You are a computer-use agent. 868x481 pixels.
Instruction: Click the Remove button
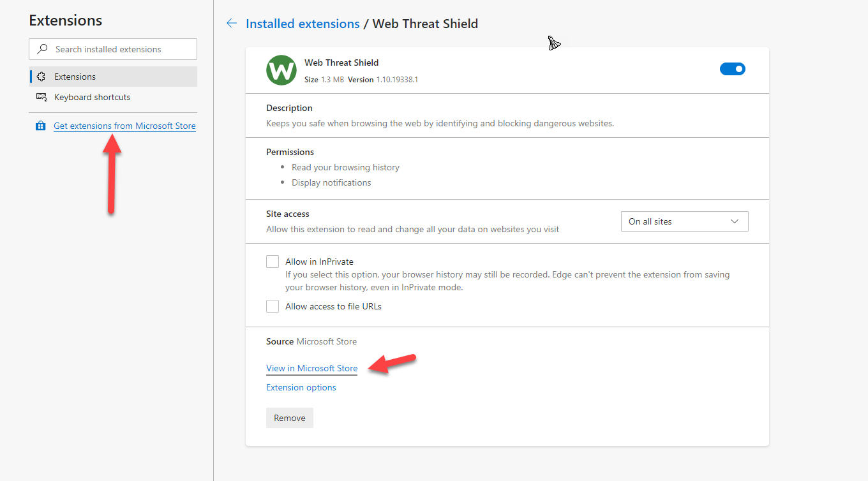point(290,418)
